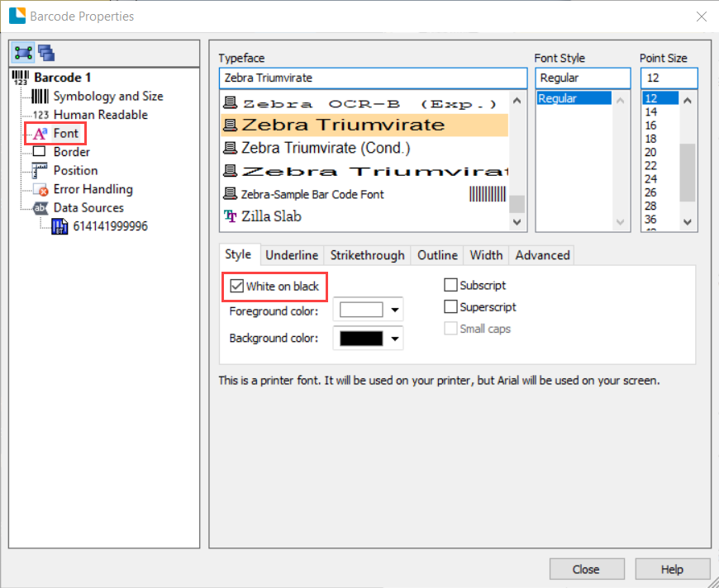
Task: Switch to the Advanced tab
Action: pos(542,255)
